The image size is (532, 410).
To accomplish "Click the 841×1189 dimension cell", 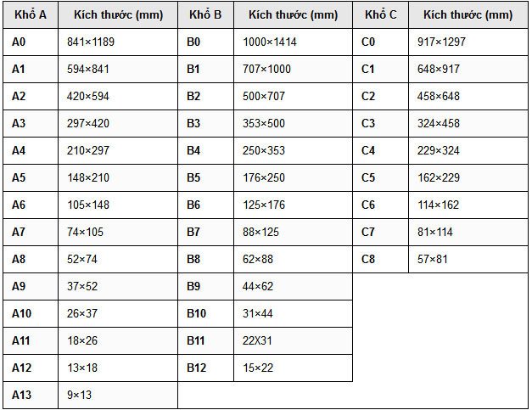I will tap(89, 42).
